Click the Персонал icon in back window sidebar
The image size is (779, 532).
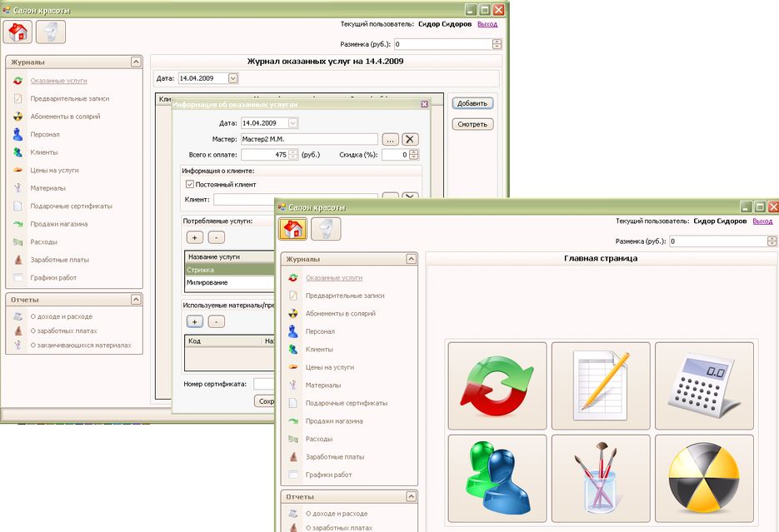[x=17, y=135]
